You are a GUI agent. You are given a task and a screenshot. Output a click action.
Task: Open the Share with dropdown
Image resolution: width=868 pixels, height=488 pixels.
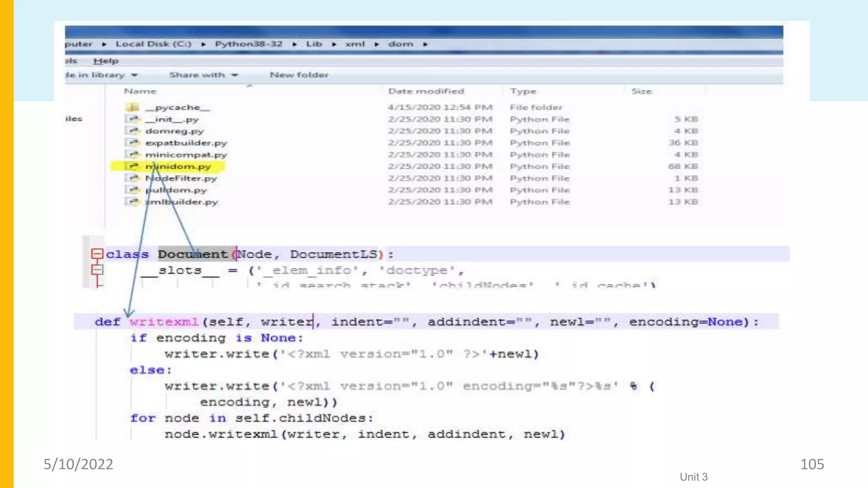(203, 75)
